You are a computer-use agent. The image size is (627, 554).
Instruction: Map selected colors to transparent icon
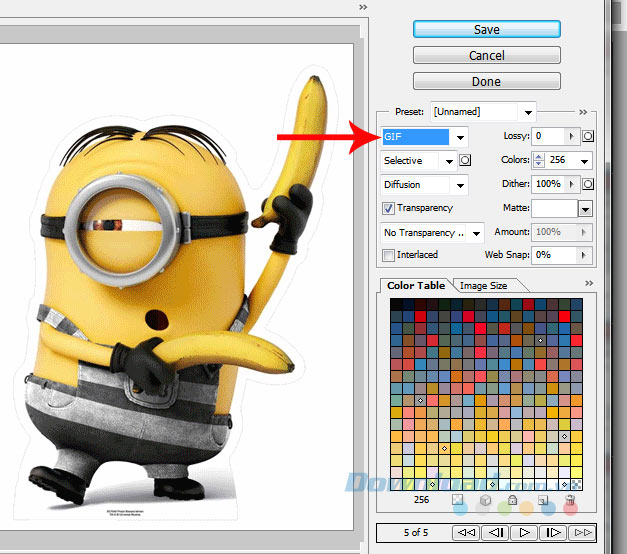click(x=457, y=500)
